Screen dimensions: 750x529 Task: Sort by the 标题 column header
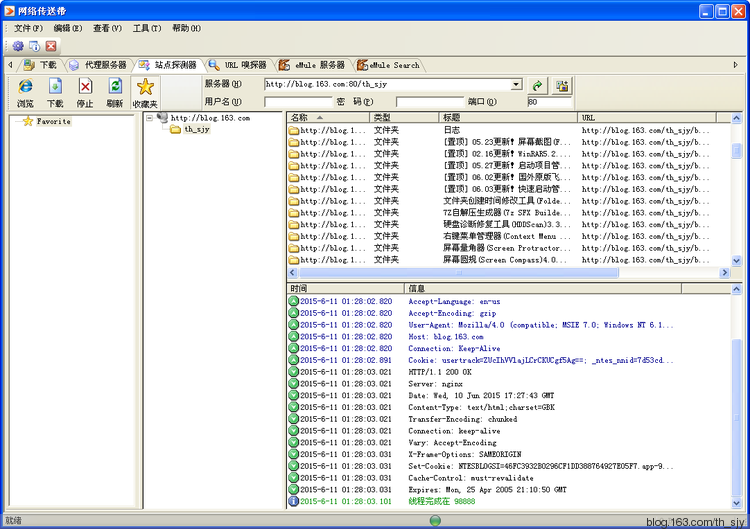tap(508, 118)
